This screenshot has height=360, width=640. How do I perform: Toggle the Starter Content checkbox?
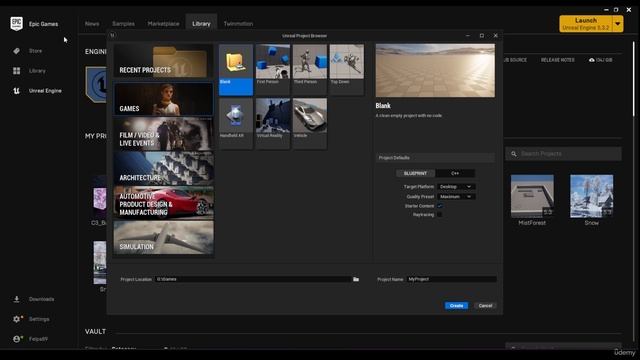[x=440, y=206]
